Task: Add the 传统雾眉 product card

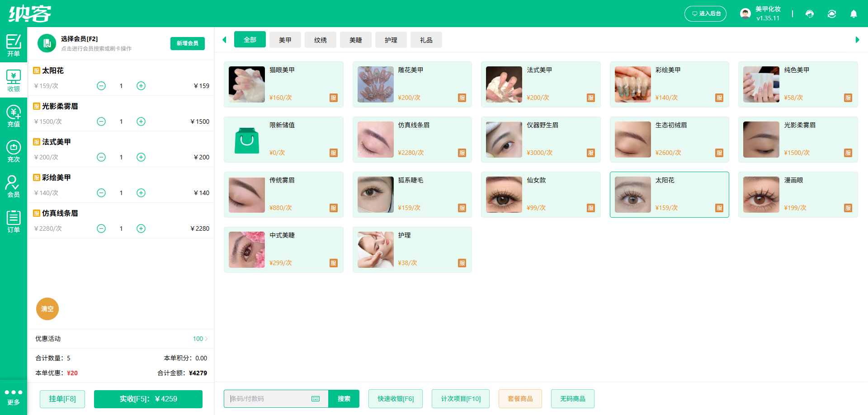Action: pos(283,195)
